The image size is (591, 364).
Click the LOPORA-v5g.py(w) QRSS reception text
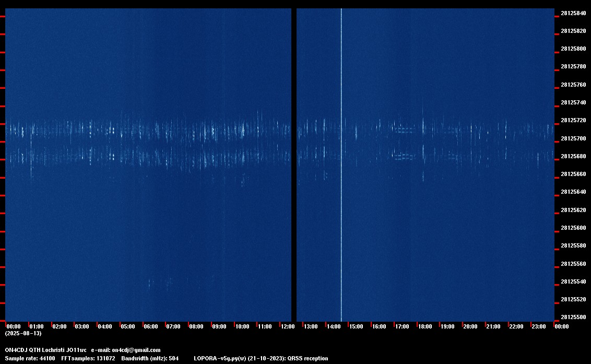pyautogui.click(x=261, y=358)
